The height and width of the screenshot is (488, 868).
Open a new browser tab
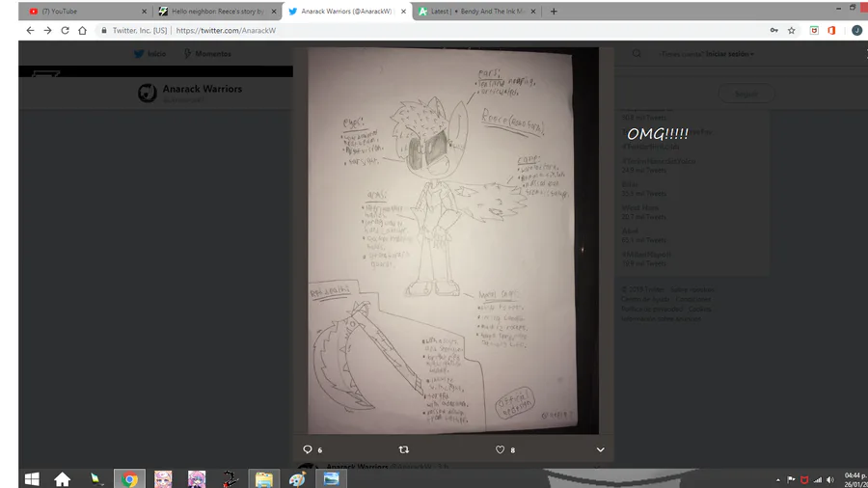tap(554, 11)
